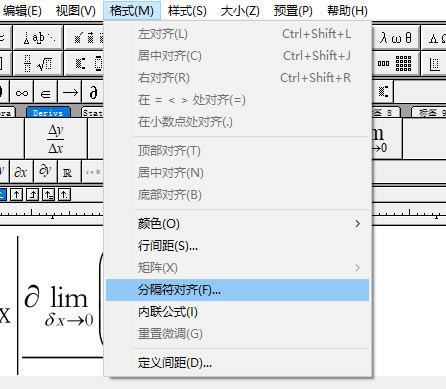This screenshot has width=446, height=389.
Task: Insert the ∂y expression from small bar
Action: 45,171
